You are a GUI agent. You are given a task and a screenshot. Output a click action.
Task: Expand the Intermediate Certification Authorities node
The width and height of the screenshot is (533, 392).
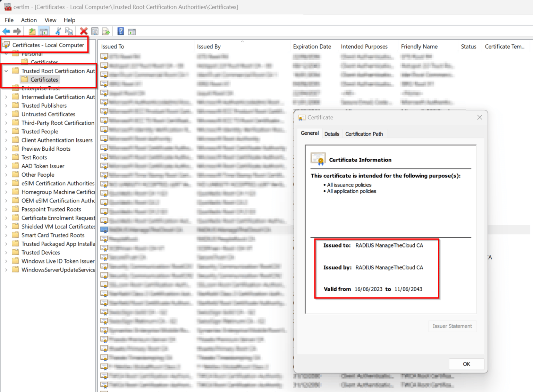pos(6,97)
